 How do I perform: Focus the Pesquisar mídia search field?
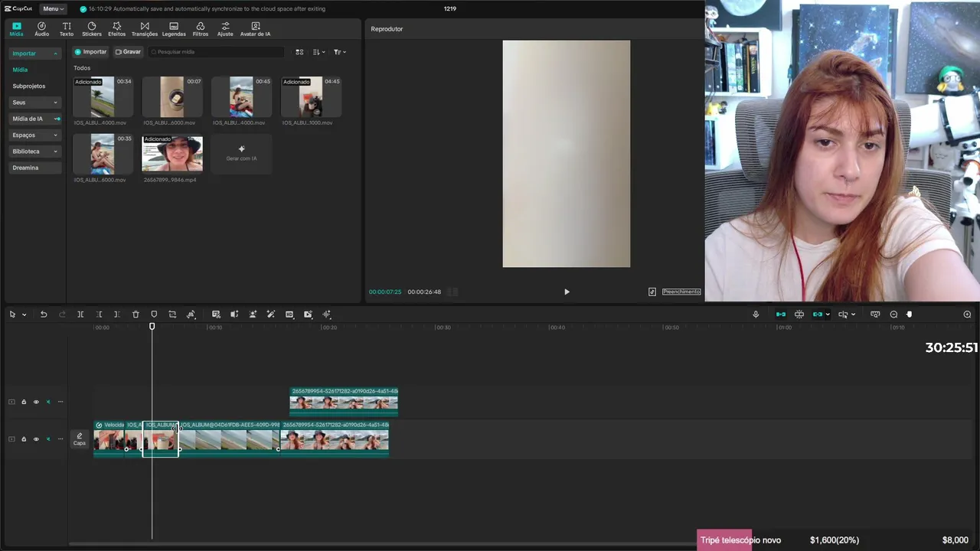217,52
